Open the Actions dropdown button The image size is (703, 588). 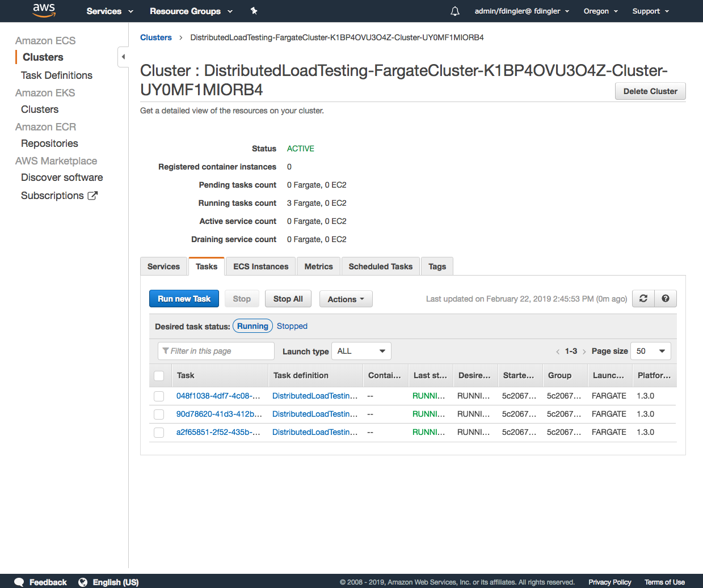[x=346, y=299]
